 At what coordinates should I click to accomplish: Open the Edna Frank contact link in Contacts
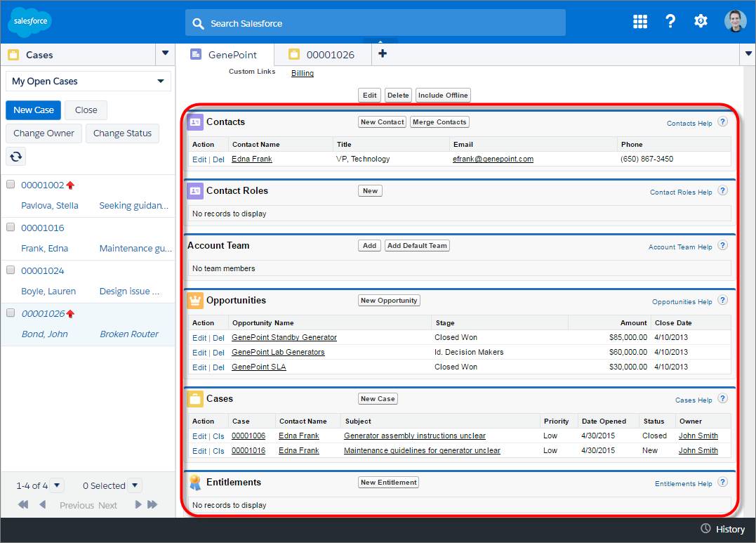[x=252, y=159]
